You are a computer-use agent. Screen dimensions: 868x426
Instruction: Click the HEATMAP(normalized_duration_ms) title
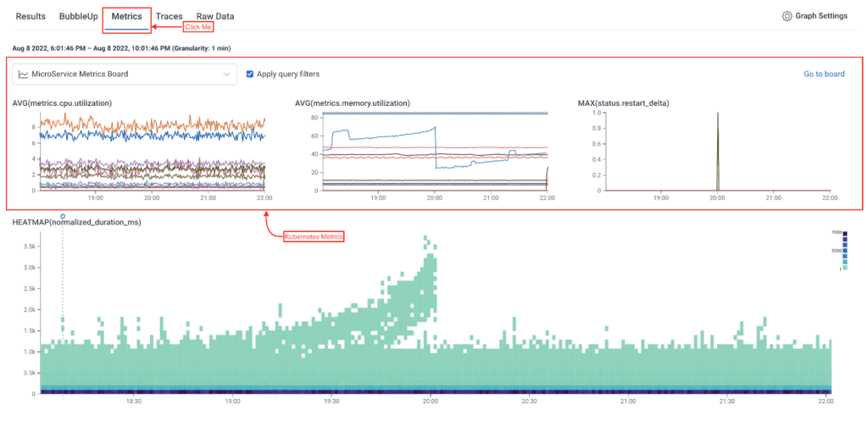[x=76, y=222]
